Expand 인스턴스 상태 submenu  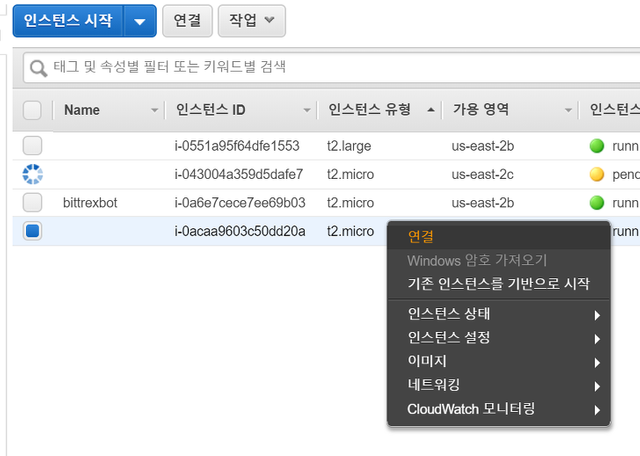(499, 314)
